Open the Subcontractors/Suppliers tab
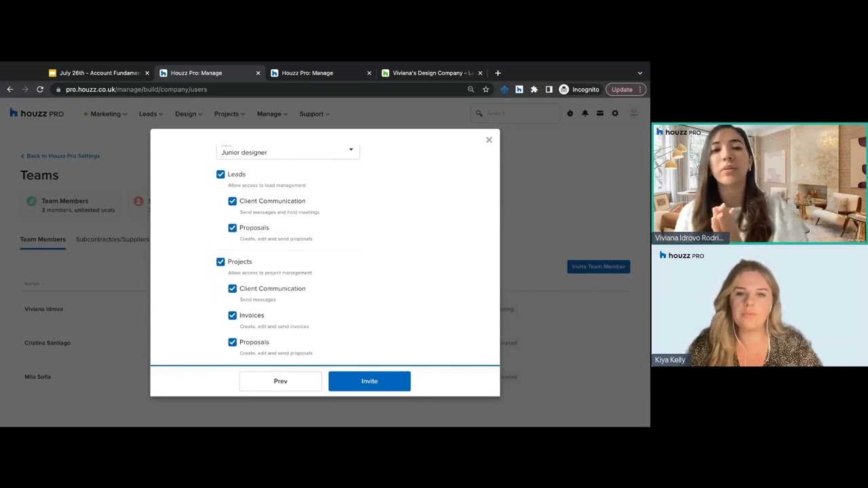This screenshot has height=488, width=868. click(113, 239)
